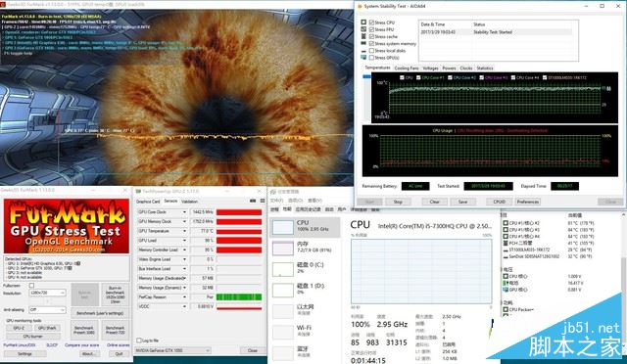The height and width of the screenshot is (364, 627).
Task: Click the Stress FPU icon in AIDA64
Action: (363, 29)
